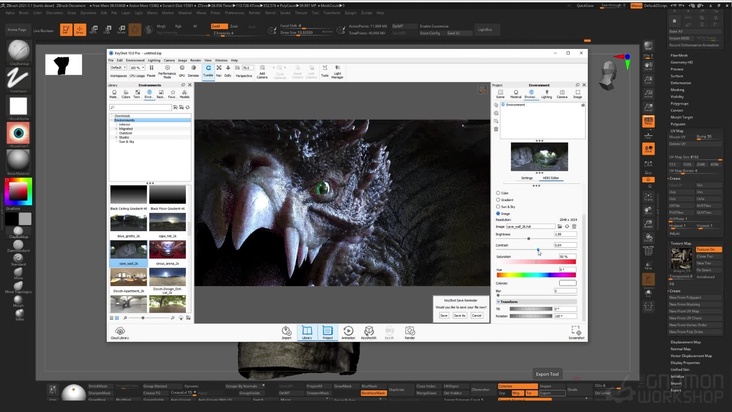
Task: Click the ZBrush head orientation cube
Action: [608, 77]
